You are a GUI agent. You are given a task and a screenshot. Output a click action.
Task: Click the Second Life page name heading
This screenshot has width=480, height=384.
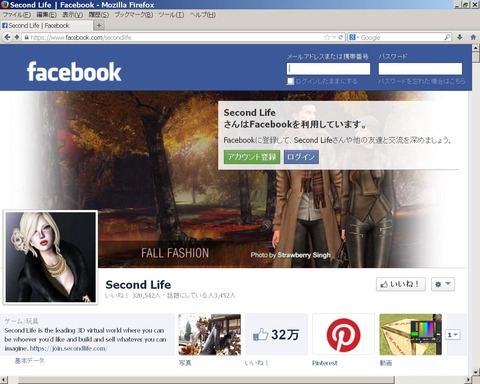[x=138, y=284]
